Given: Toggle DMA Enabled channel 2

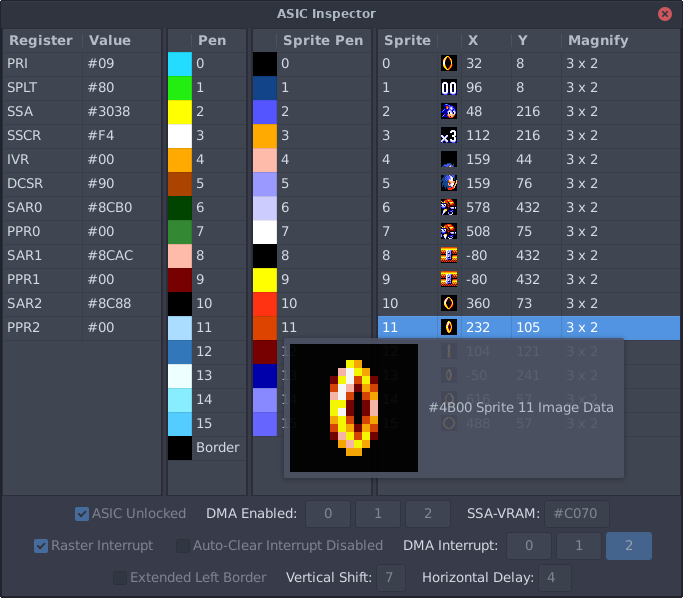Looking at the screenshot, I should coord(428,514).
